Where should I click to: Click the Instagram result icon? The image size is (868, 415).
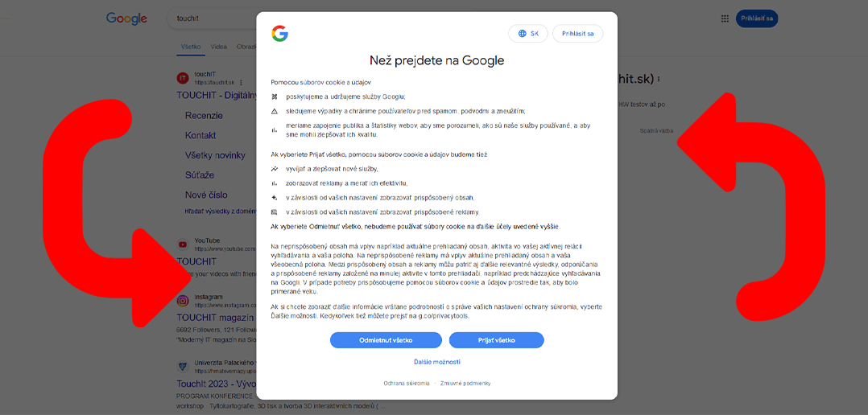point(183,301)
